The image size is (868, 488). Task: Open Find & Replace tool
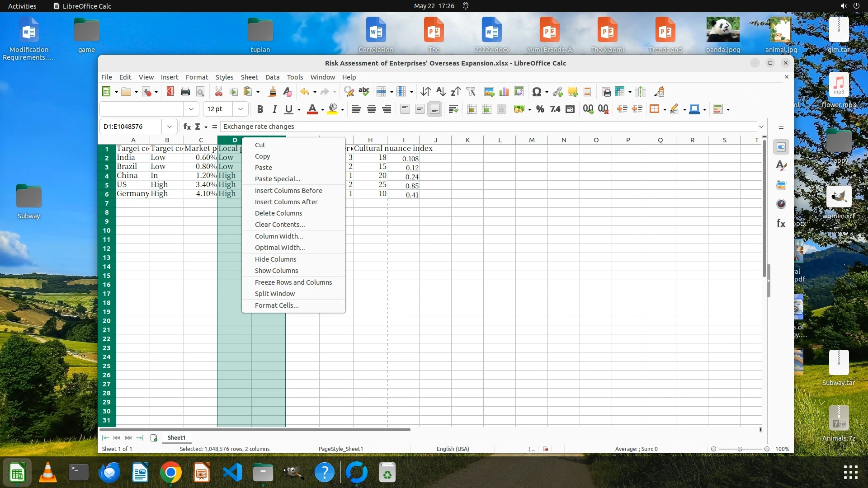(349, 92)
